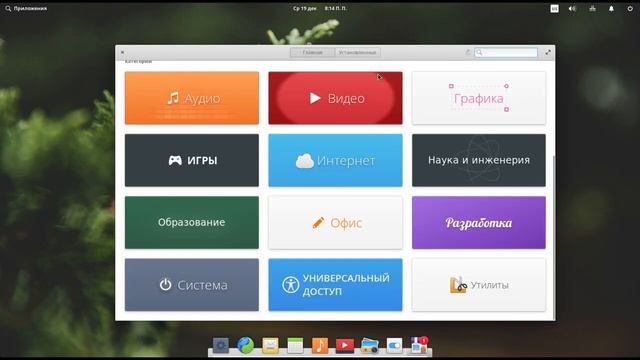Open the keyboard layout indicator

(554, 9)
